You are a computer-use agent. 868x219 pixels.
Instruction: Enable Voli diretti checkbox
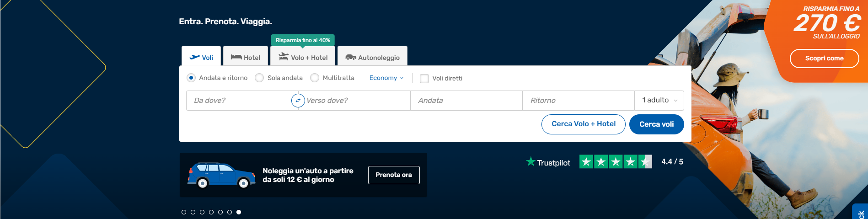pos(424,78)
